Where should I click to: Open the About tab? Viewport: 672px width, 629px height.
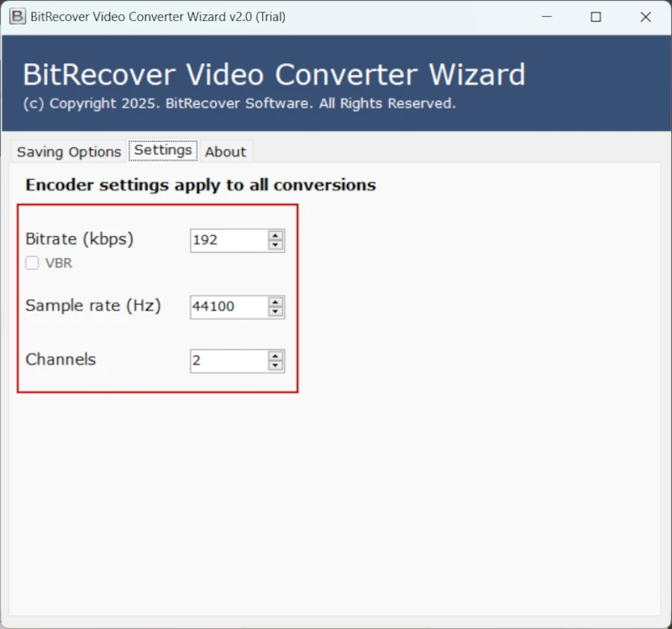click(x=225, y=152)
